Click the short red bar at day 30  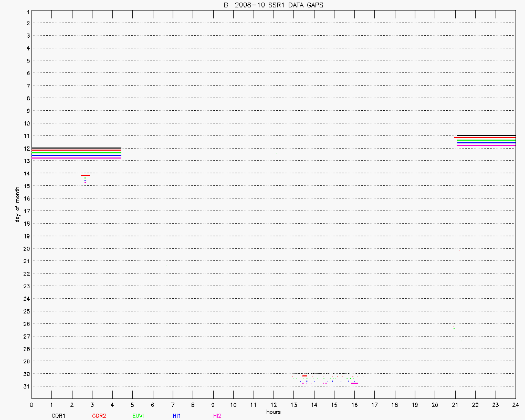click(304, 376)
